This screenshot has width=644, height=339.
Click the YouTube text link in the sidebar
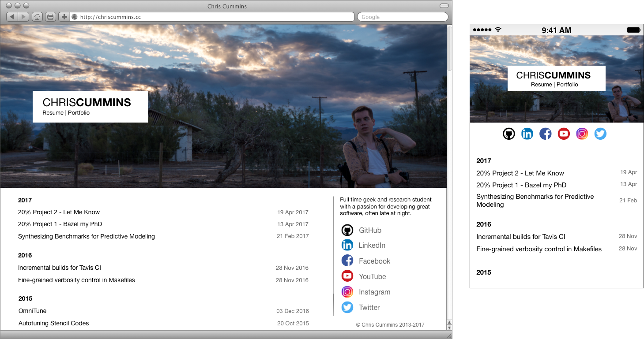click(372, 276)
